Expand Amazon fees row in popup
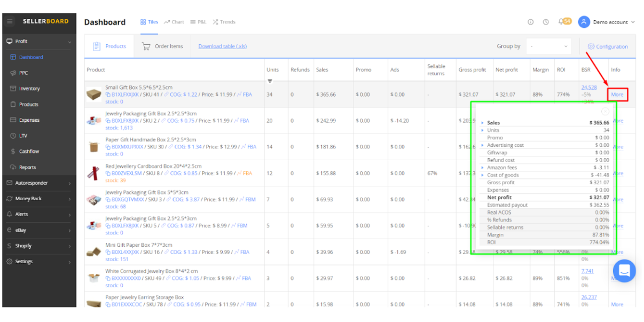Screen dimensions: 644x322 [x=483, y=168]
